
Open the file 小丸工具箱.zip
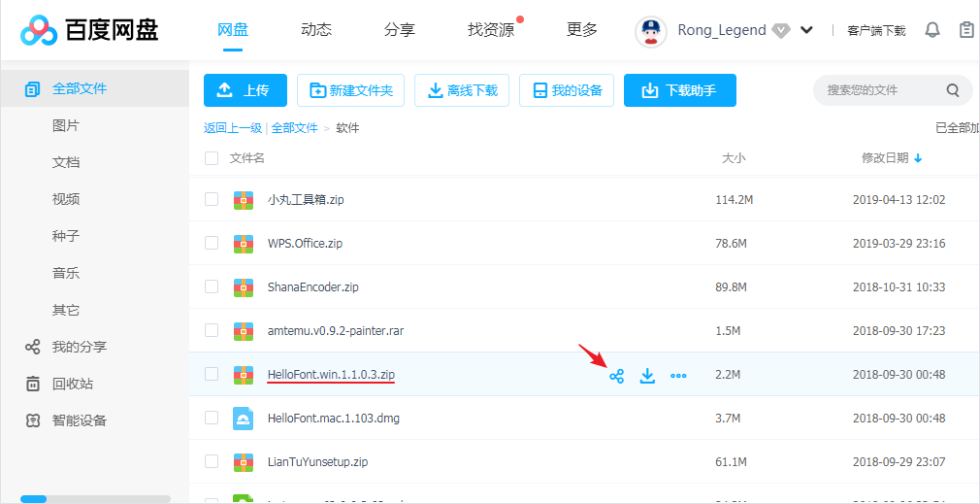tap(306, 200)
